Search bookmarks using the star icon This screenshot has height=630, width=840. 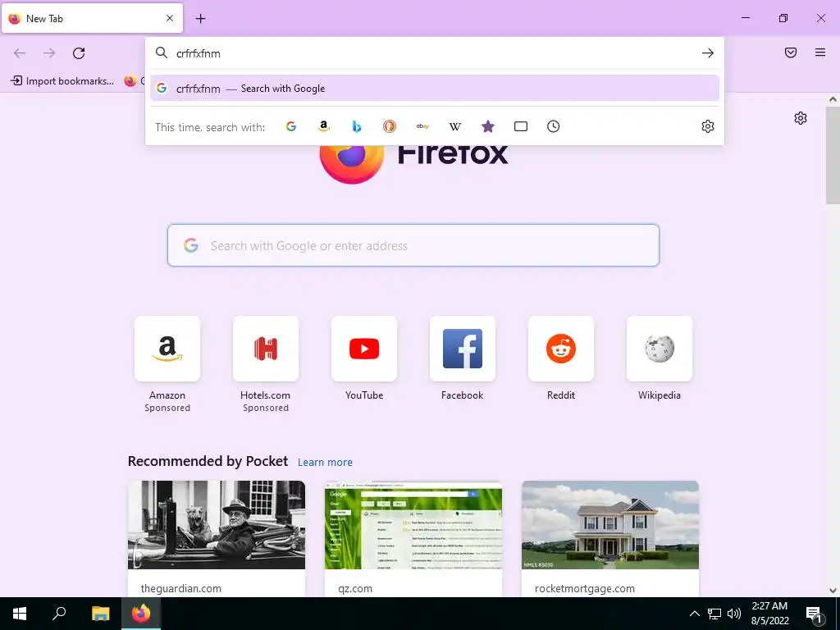487,126
